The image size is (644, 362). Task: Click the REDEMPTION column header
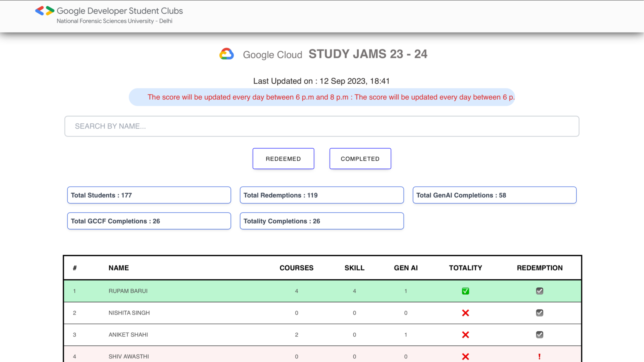[x=540, y=268]
